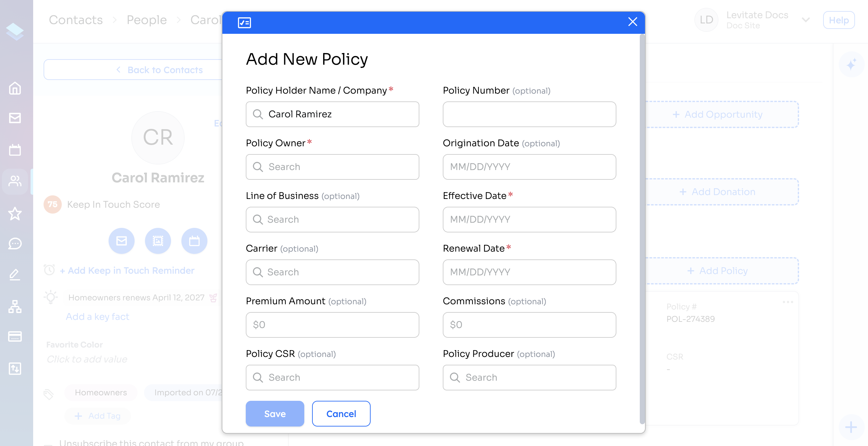Open the star favorites sidebar icon
The image size is (868, 446).
[15, 214]
